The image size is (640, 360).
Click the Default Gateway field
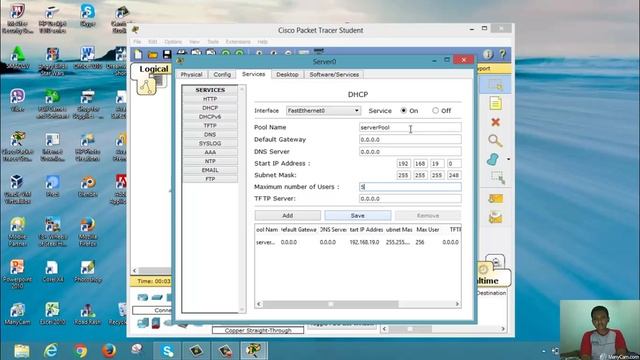coord(410,140)
